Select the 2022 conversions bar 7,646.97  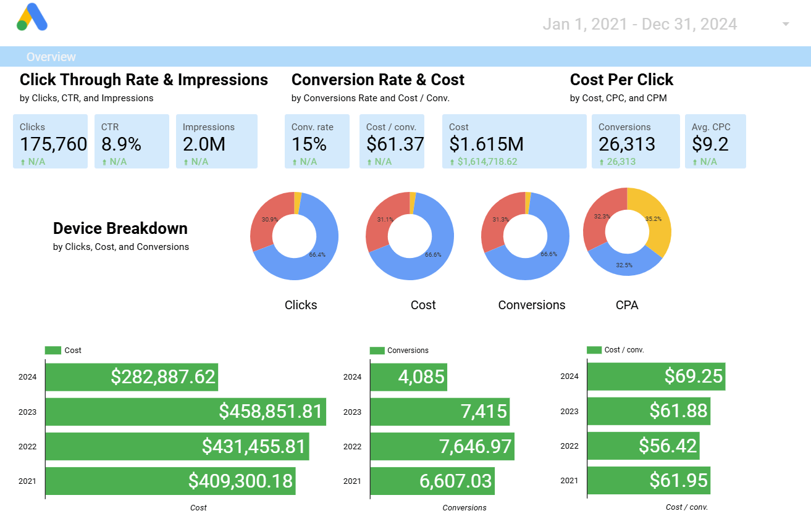pos(442,446)
